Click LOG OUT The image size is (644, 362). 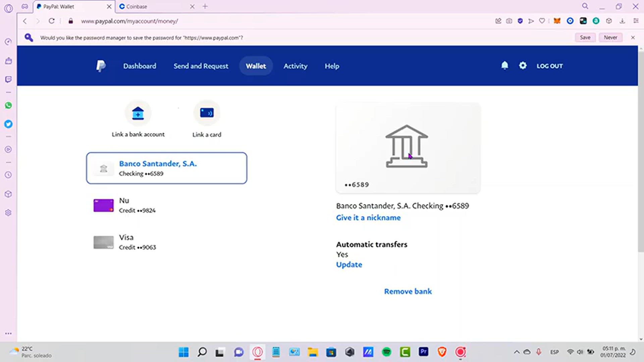[549, 66]
